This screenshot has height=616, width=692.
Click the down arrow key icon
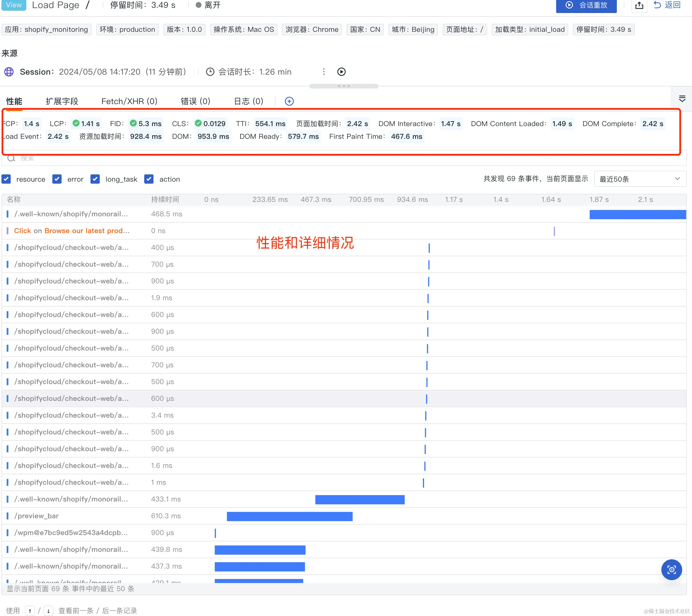coord(48,610)
